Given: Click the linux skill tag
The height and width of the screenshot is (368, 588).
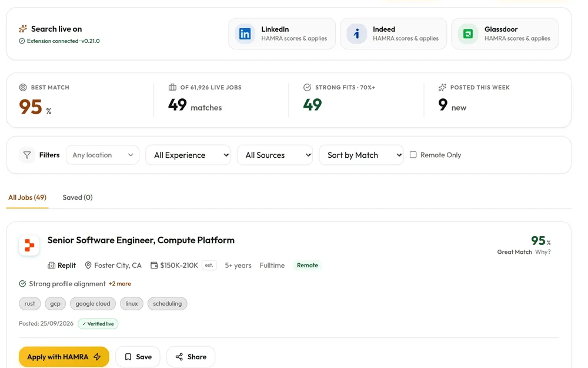Looking at the screenshot, I should [x=132, y=303].
